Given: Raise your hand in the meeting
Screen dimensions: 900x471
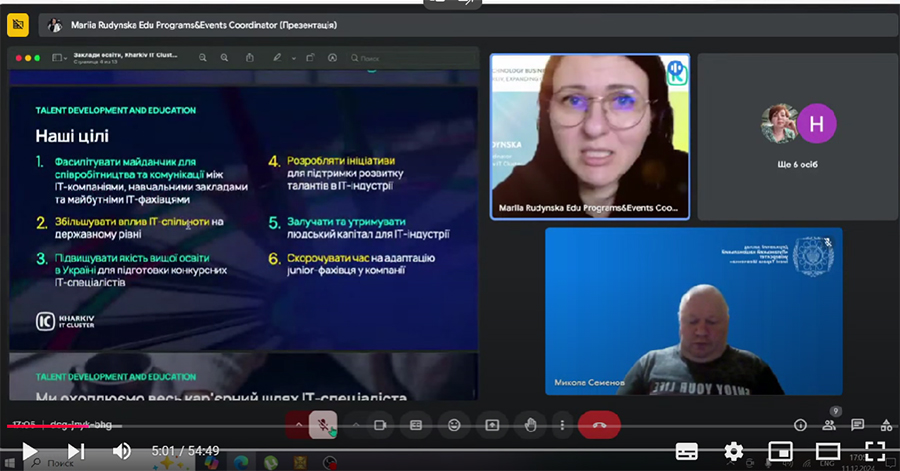Looking at the screenshot, I should click(x=530, y=425).
